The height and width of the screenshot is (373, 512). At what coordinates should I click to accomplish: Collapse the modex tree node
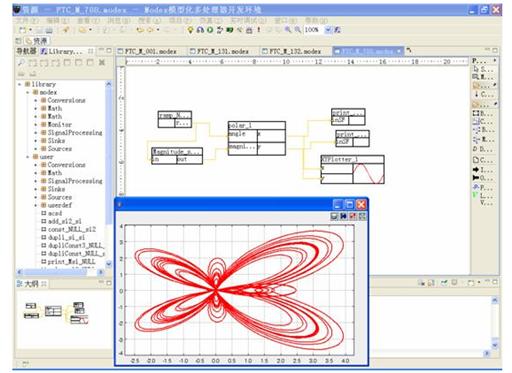(28, 92)
